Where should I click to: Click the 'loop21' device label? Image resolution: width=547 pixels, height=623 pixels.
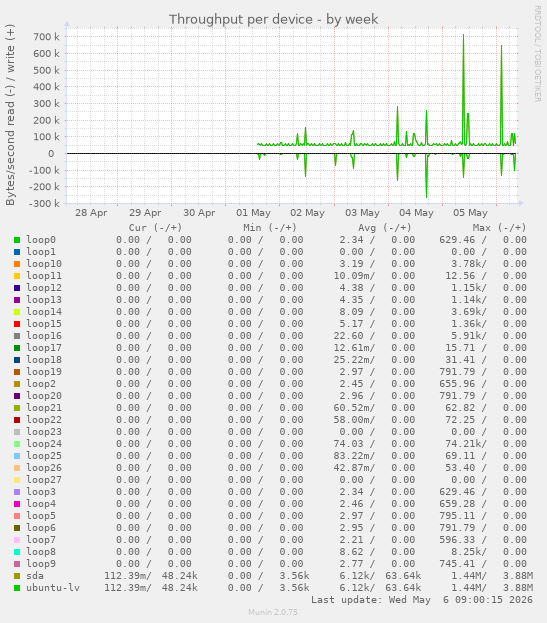44,408
